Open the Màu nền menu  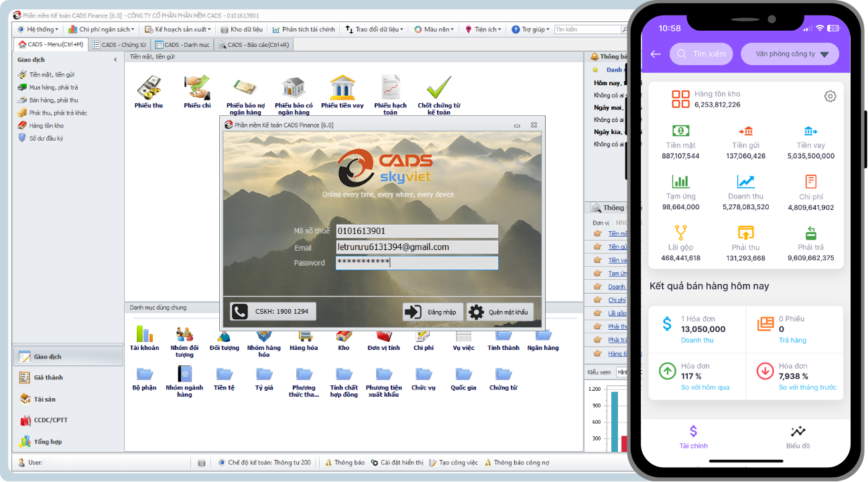(434, 29)
